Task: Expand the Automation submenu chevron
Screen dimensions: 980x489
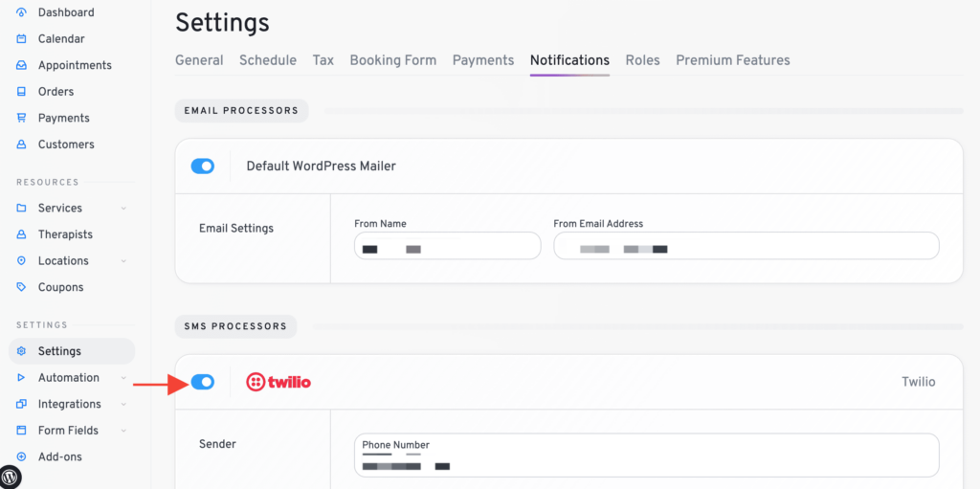Action: tap(123, 378)
